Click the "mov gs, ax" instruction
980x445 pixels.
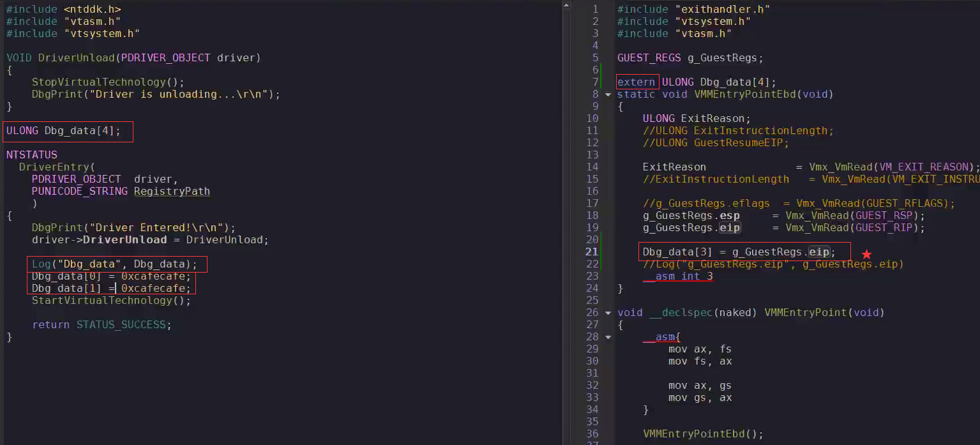click(700, 398)
